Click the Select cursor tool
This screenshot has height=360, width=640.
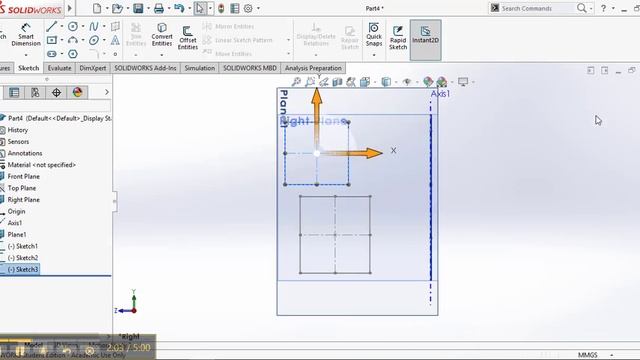[x=200, y=8]
